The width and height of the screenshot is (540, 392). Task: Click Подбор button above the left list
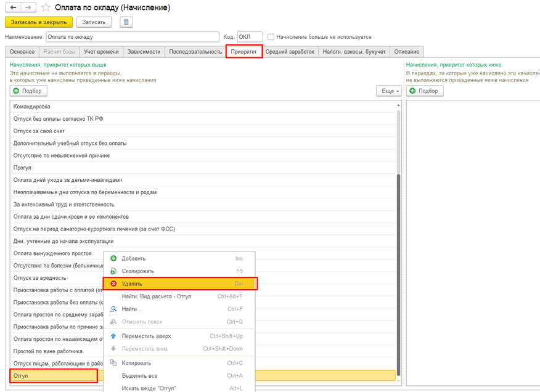click(x=28, y=91)
